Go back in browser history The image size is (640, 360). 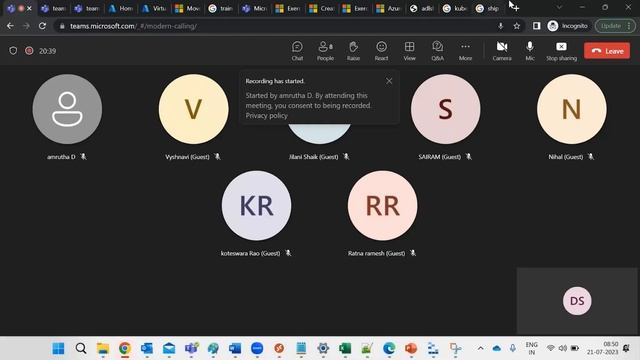pyautogui.click(x=10, y=26)
